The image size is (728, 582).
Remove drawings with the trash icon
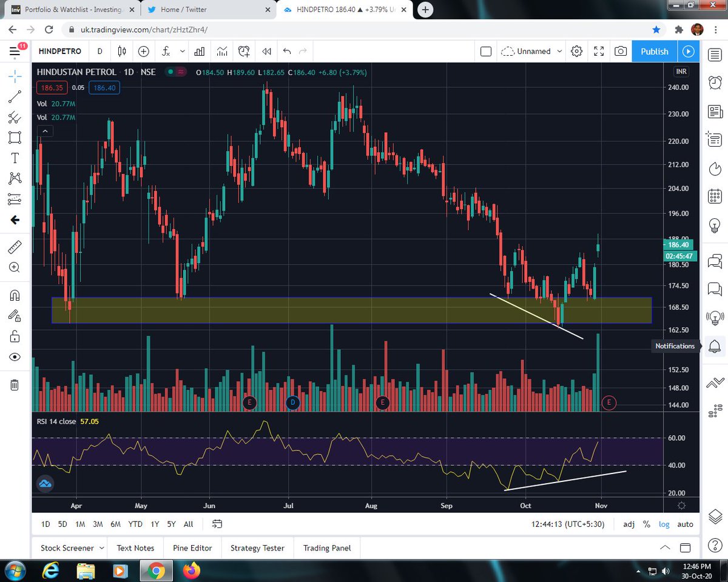[x=15, y=384]
